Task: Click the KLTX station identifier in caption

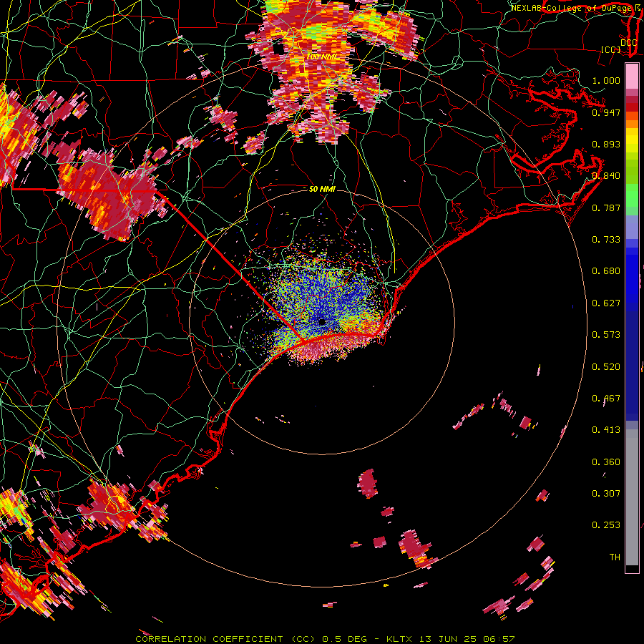Action: coord(399,639)
